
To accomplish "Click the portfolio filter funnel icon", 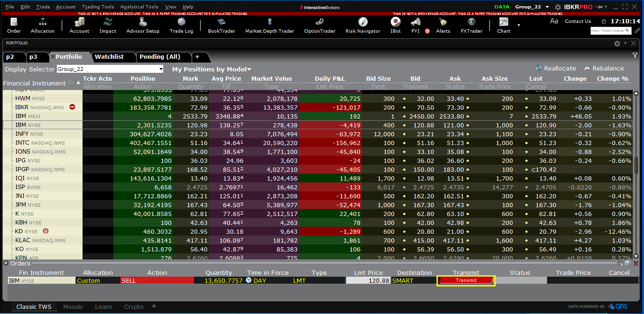I will 635,56.
